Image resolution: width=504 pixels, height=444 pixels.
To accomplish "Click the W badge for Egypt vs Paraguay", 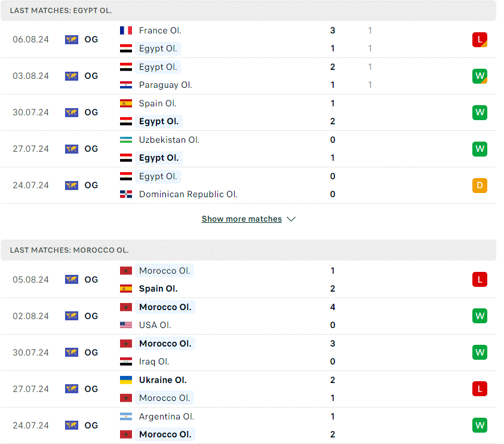I will pos(480,76).
